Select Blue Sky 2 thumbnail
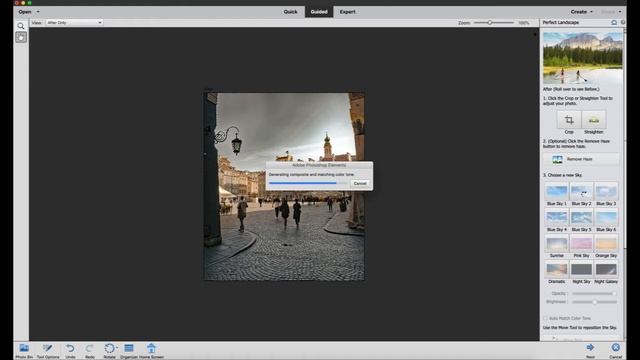Screen dimensions: 640x360 click(x=582, y=192)
